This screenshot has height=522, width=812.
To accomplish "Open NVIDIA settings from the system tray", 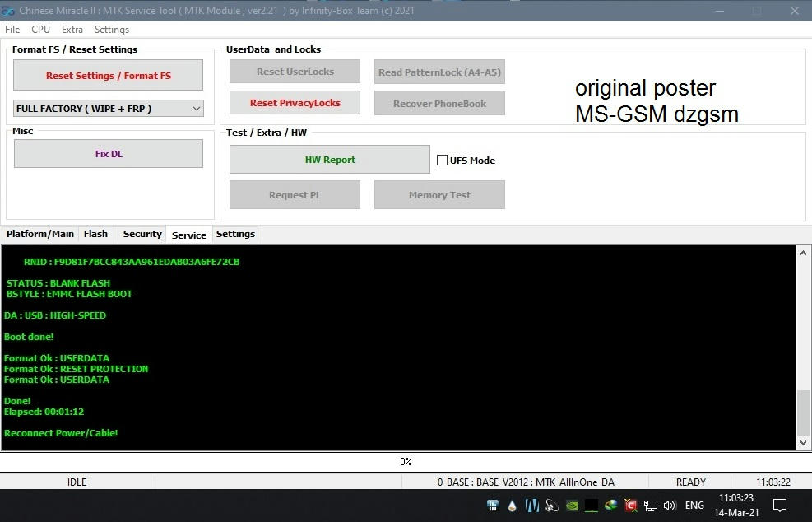I will 572,506.
